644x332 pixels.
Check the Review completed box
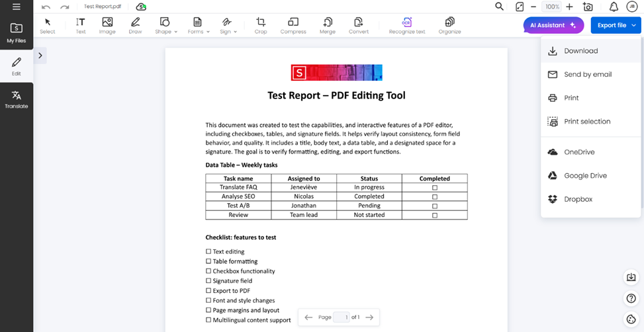point(435,215)
